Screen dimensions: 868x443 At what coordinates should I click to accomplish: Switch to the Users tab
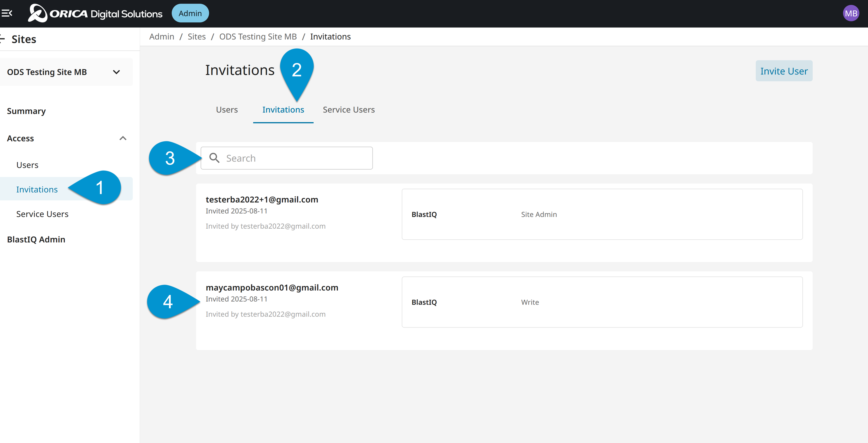227,110
